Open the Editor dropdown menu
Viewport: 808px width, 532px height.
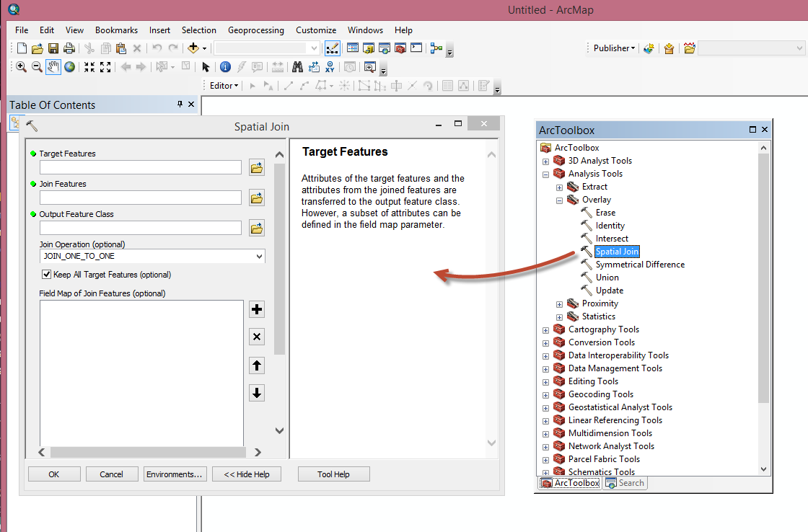224,86
